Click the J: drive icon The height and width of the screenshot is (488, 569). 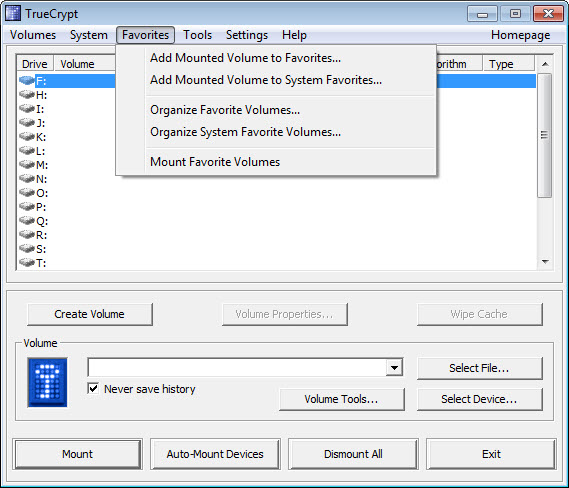pyautogui.click(x=26, y=122)
